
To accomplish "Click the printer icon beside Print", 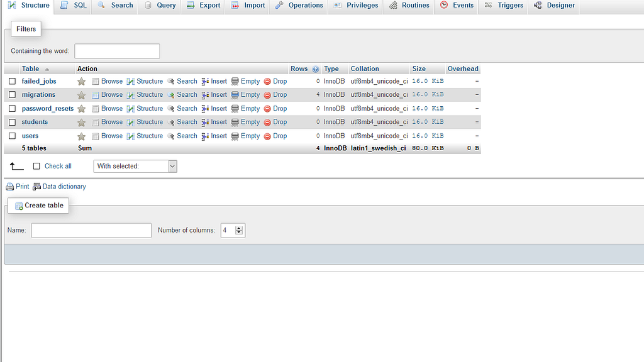I will [x=10, y=187].
